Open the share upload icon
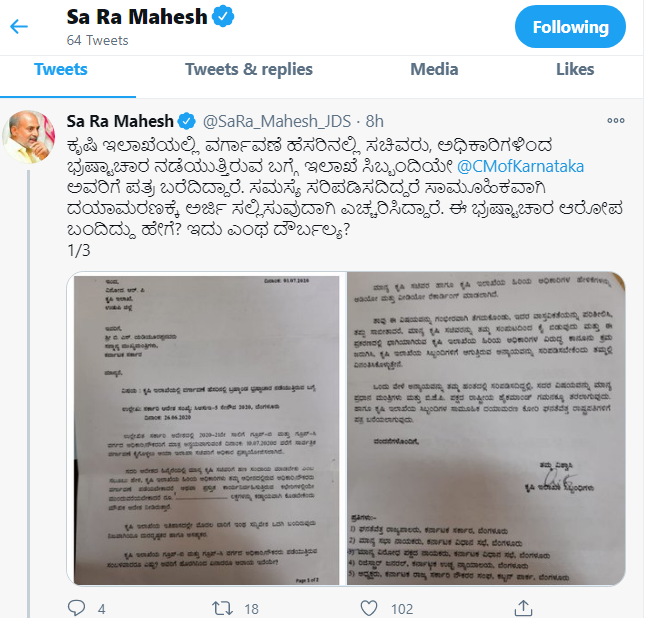The height and width of the screenshot is (618, 653). click(x=523, y=608)
